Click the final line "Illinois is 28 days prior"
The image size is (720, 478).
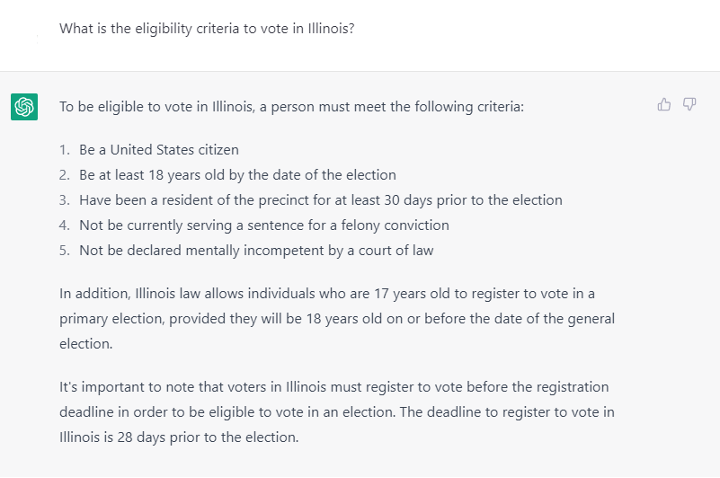pyautogui.click(x=179, y=436)
